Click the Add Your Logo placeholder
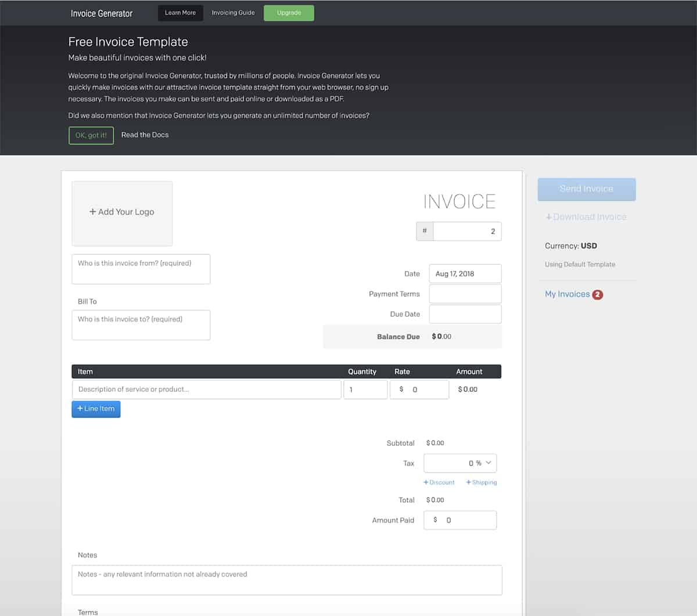This screenshot has width=697, height=616. 121,212
